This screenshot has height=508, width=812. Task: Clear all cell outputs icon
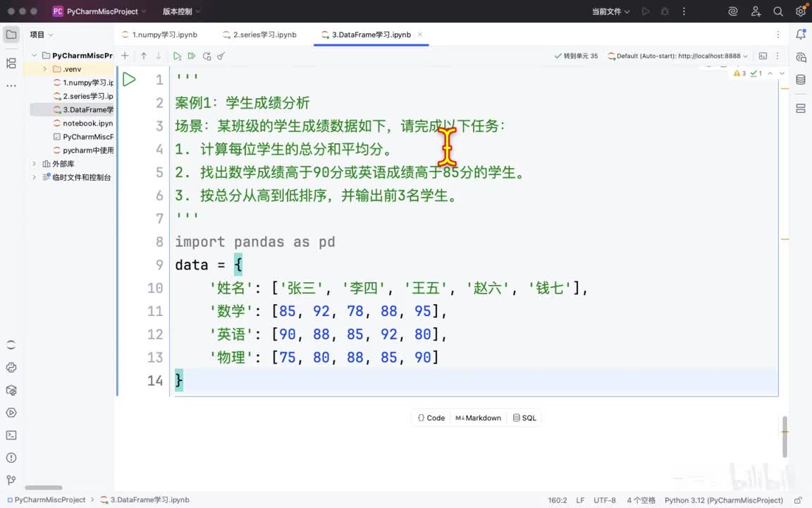point(221,56)
